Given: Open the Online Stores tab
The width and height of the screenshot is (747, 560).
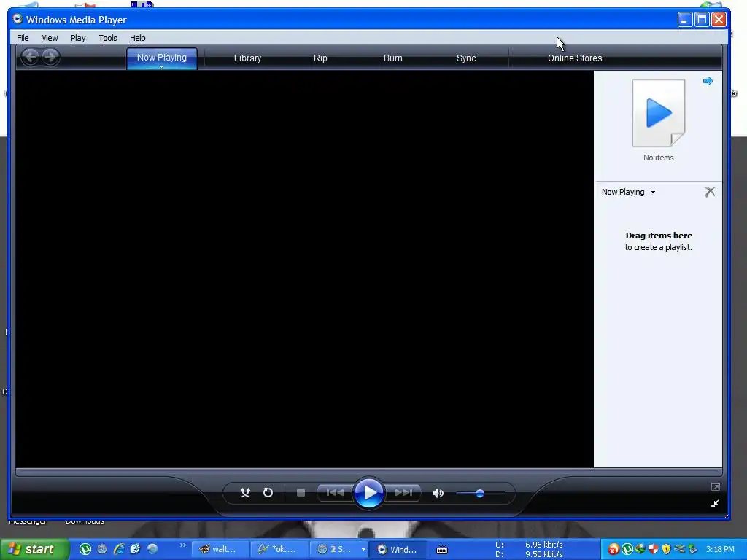Looking at the screenshot, I should click(x=575, y=58).
